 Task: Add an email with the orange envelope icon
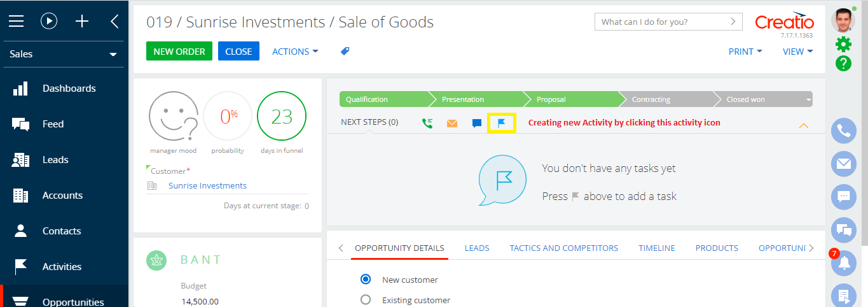(452, 123)
